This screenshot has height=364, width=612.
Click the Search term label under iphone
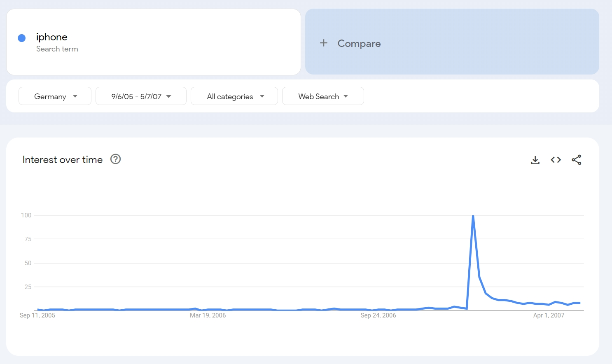57,49
